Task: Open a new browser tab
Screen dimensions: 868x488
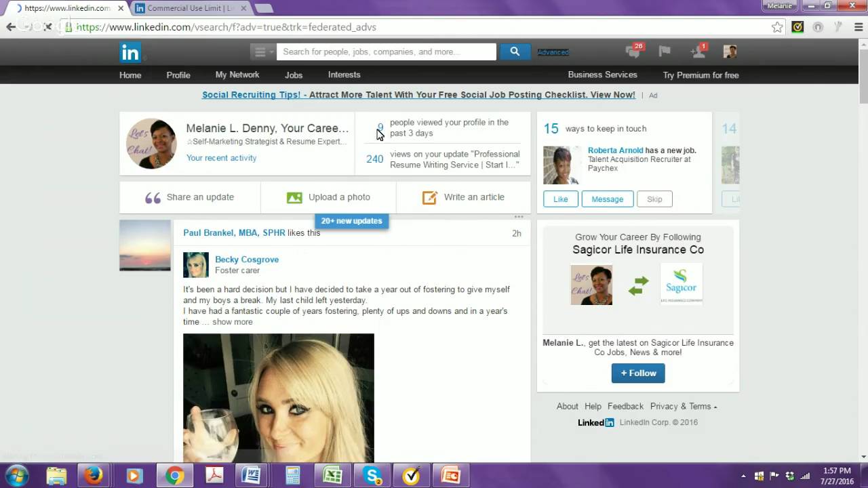Action: (264, 8)
